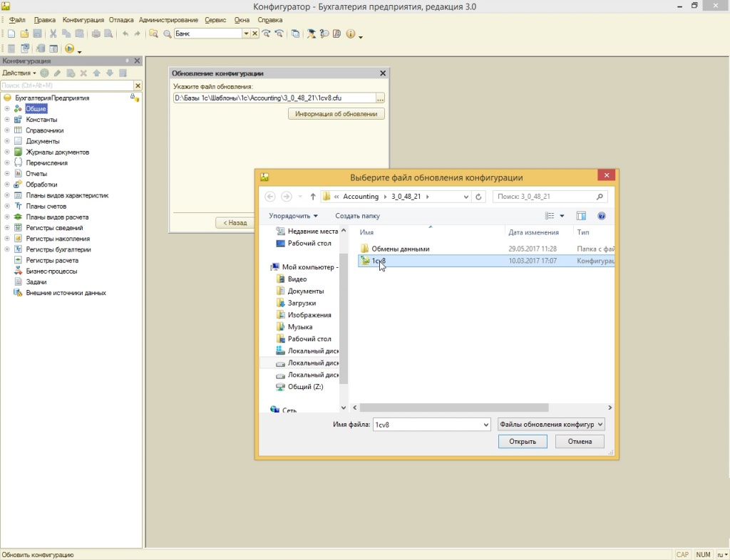Click the file dialog search box Поиск: 3_0_48_21
The image size is (730, 560).
[x=550, y=197]
